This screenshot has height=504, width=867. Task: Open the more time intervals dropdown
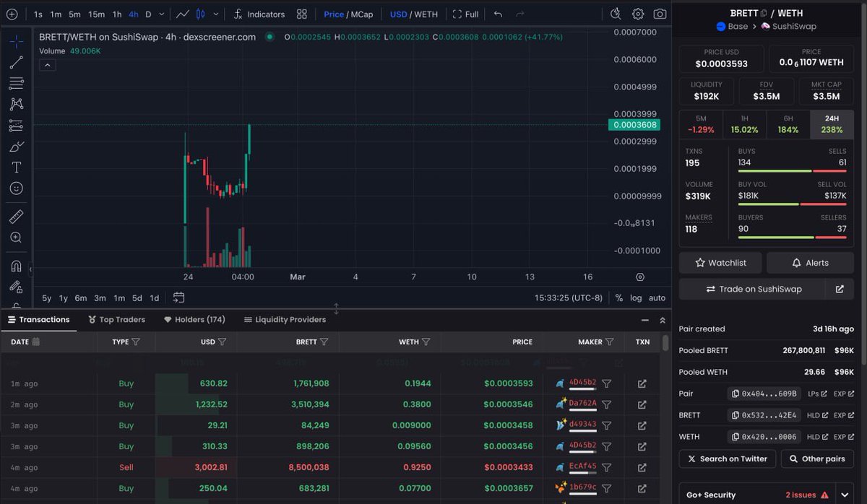click(162, 14)
